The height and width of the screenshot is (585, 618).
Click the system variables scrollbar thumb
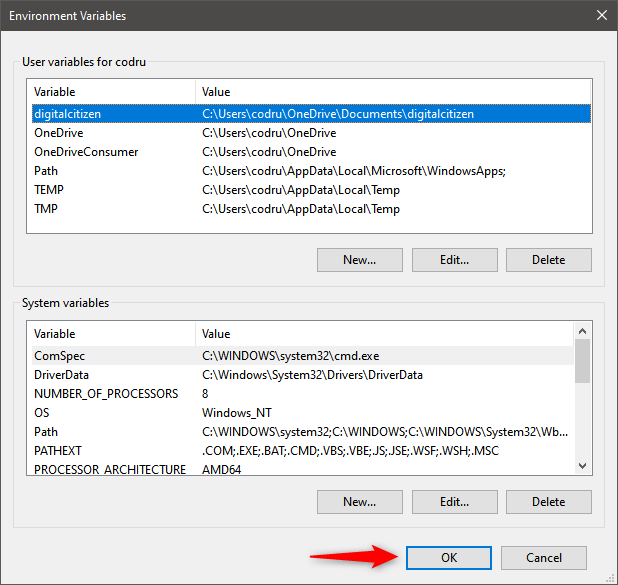582,361
